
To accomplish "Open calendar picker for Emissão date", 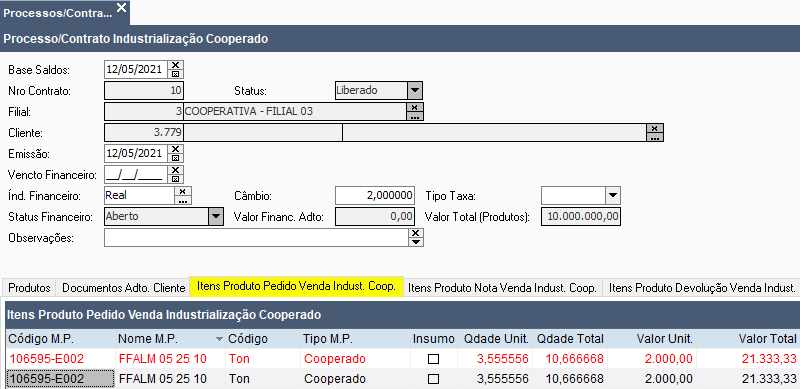I will (x=175, y=158).
